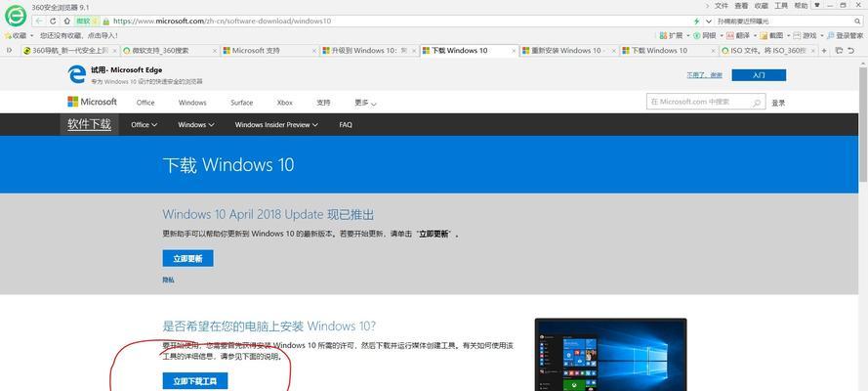Click the sidebar toggle icon left of tabs
The image size is (868, 391).
coord(9,51)
